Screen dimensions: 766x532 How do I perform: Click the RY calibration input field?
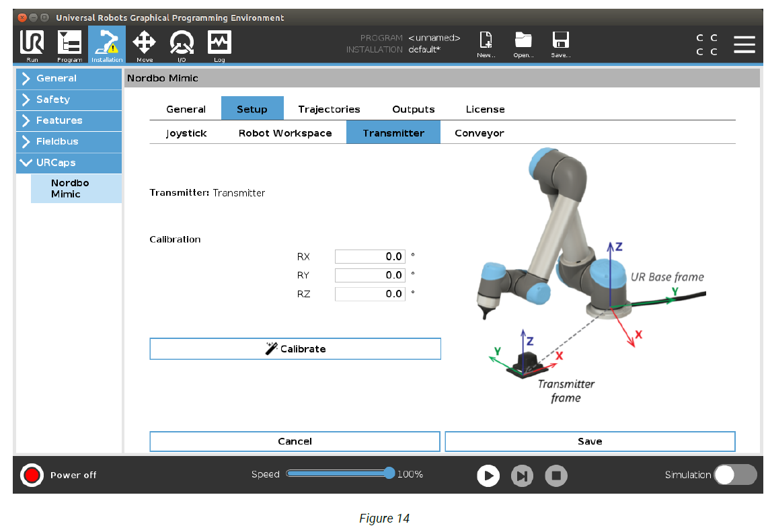click(x=370, y=275)
